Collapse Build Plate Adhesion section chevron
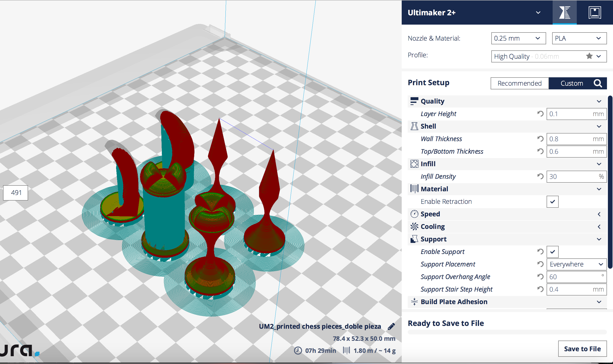613x364 pixels. [599, 302]
